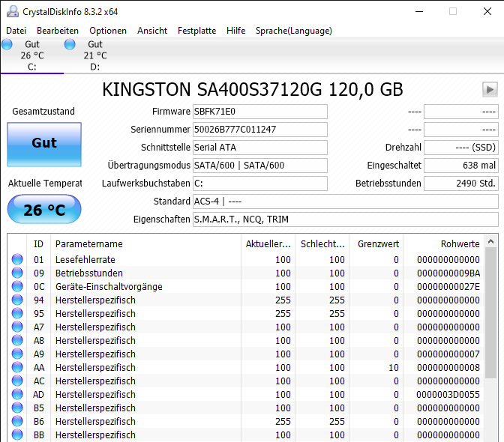Click the status orb for attribute A9

(x=17, y=354)
